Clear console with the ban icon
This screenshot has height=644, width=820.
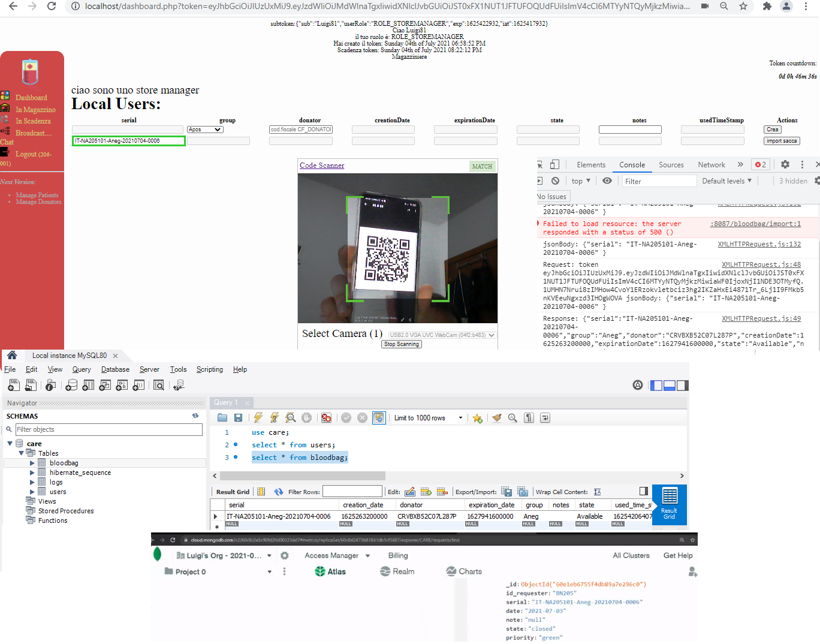click(x=555, y=180)
